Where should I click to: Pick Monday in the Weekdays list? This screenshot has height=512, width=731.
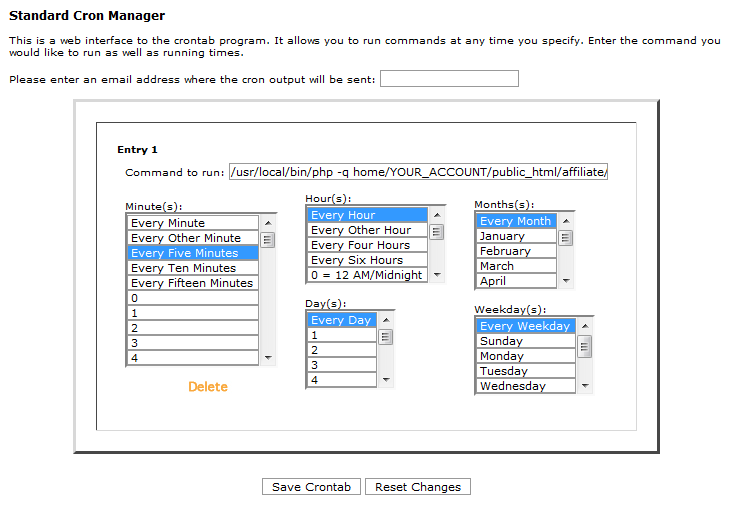[x=525, y=356]
